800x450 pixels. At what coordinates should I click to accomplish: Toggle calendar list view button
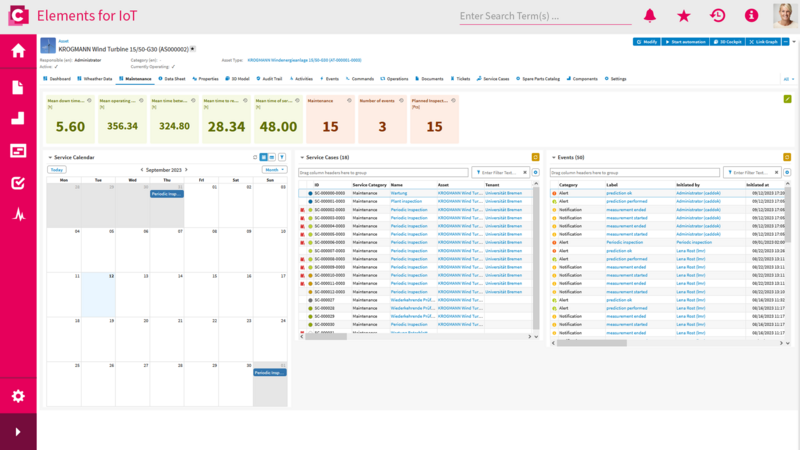272,157
